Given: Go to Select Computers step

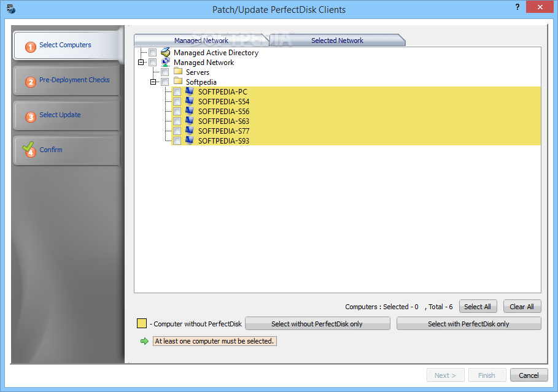Looking at the screenshot, I should (67, 45).
